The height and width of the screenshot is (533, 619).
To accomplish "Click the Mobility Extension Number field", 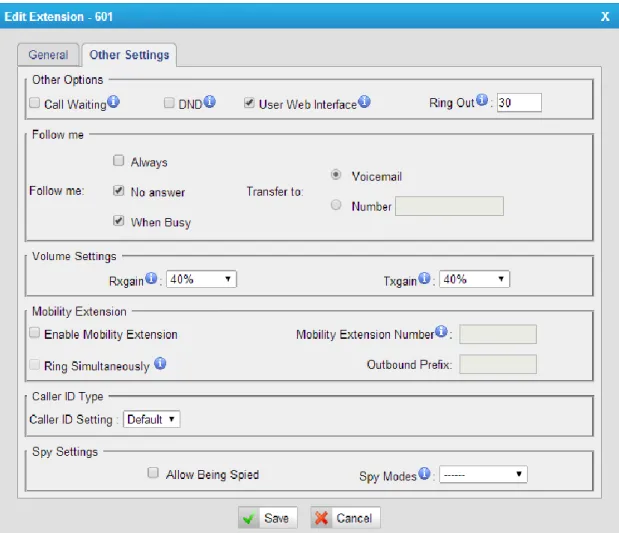I will coord(498,334).
